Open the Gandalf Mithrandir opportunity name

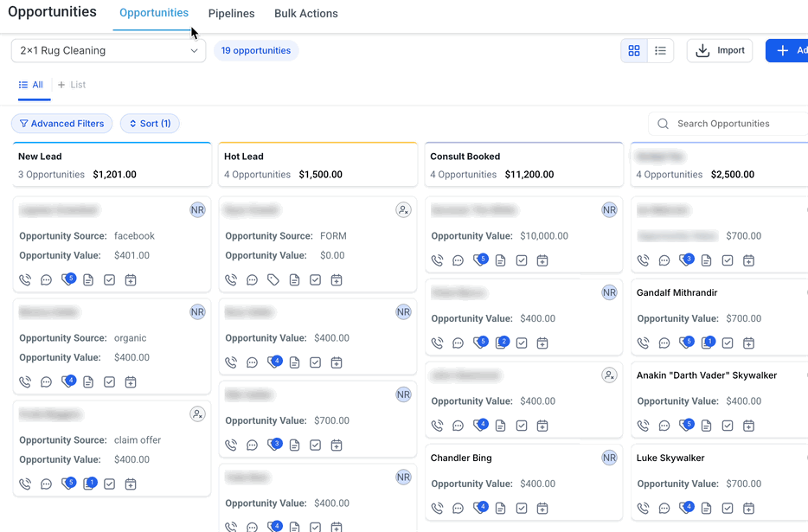click(x=677, y=293)
